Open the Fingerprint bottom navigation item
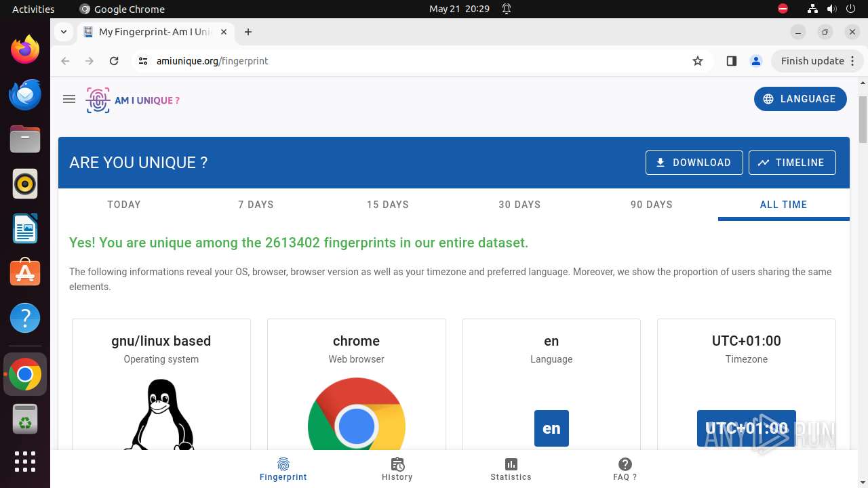The height and width of the screenshot is (488, 868). click(283, 469)
